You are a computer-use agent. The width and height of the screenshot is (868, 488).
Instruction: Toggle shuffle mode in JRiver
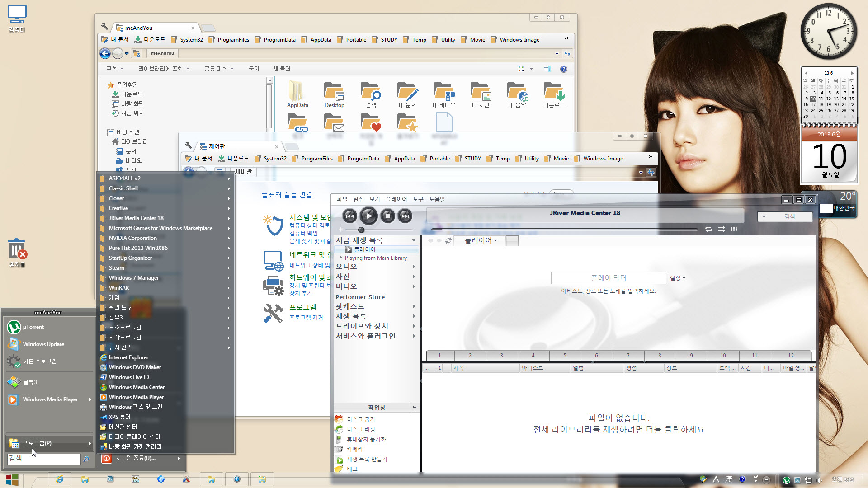point(721,229)
